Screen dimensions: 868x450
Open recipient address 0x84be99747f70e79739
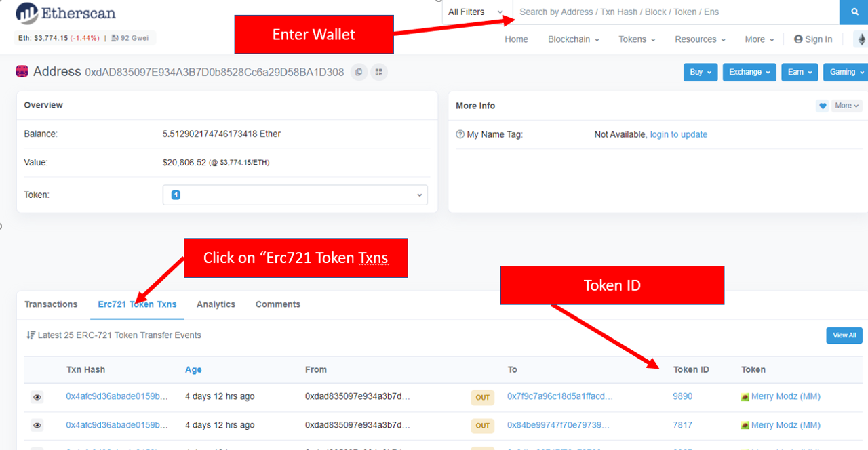(558, 425)
